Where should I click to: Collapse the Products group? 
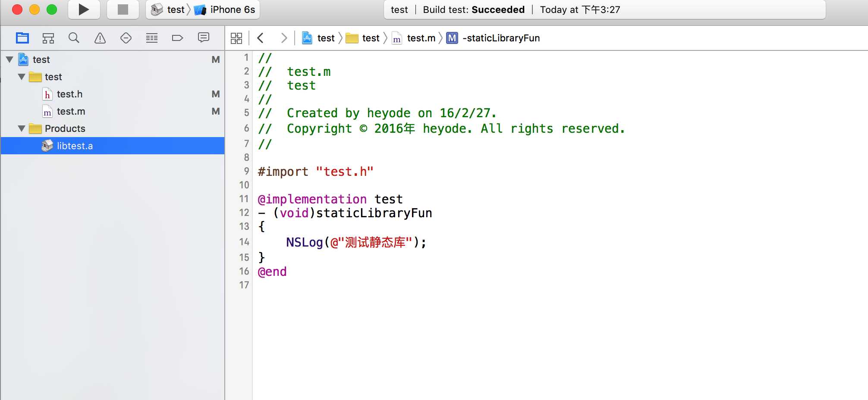[22, 128]
